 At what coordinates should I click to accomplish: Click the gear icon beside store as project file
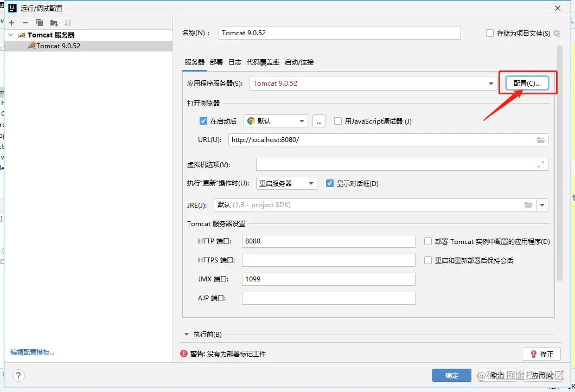pyautogui.click(x=557, y=34)
